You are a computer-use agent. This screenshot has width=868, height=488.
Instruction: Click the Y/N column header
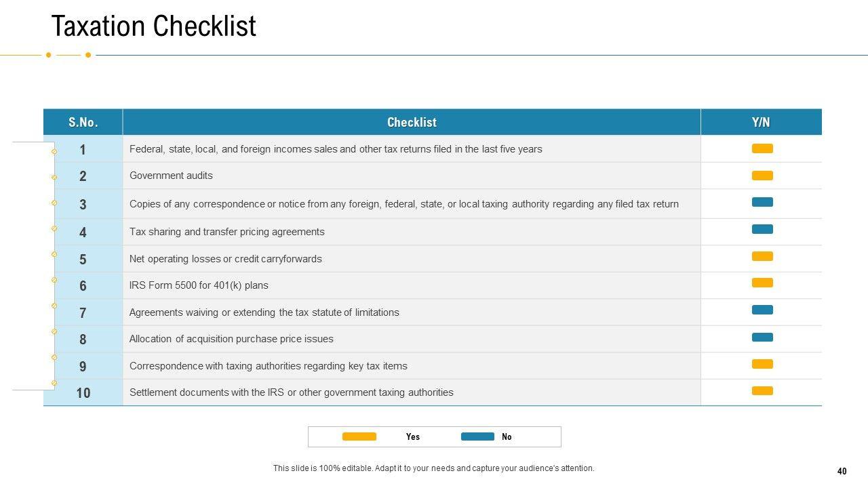pyautogui.click(x=761, y=123)
